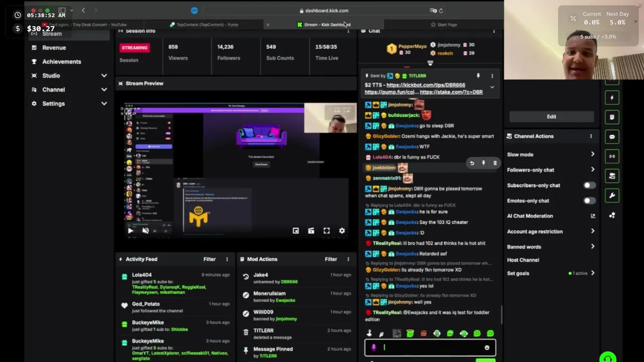Pin joebbiden's chat message
Viewport: 644px width, 362px height.
[x=484, y=163]
